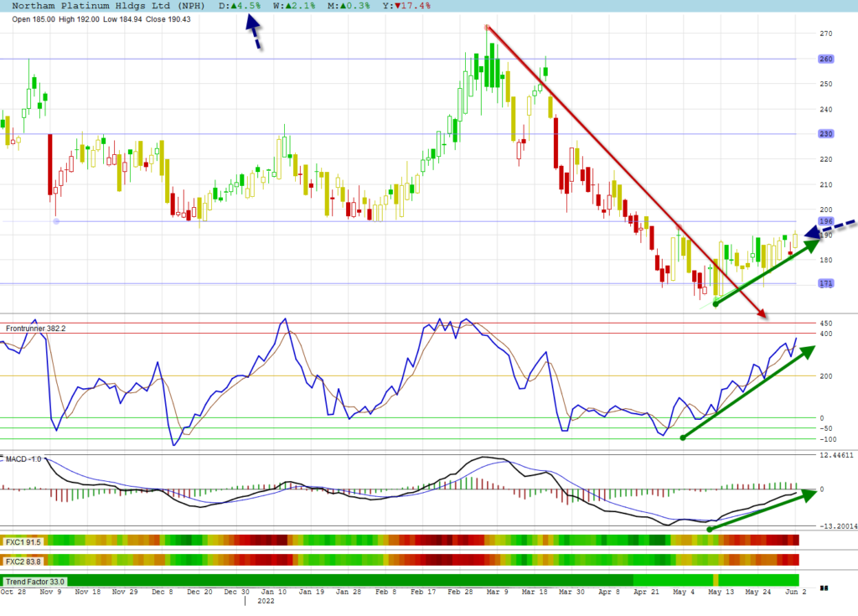Click the 'Northam Platinum Hldgs Ltd (NPH)' title
The height and width of the screenshot is (616, 858).
[x=108, y=6]
